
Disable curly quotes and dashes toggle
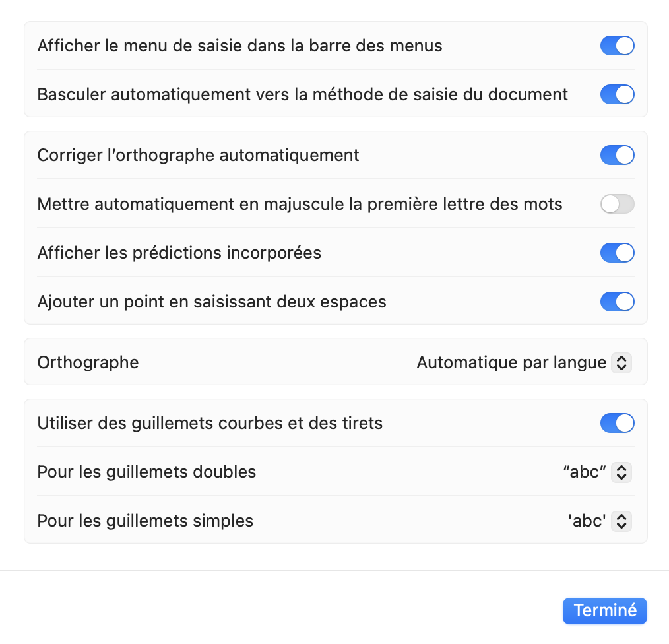(x=617, y=423)
